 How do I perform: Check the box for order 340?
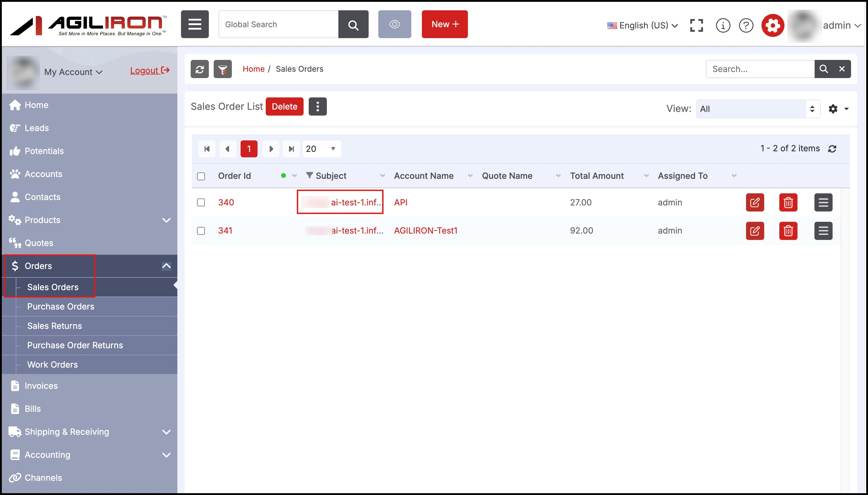[x=201, y=203]
